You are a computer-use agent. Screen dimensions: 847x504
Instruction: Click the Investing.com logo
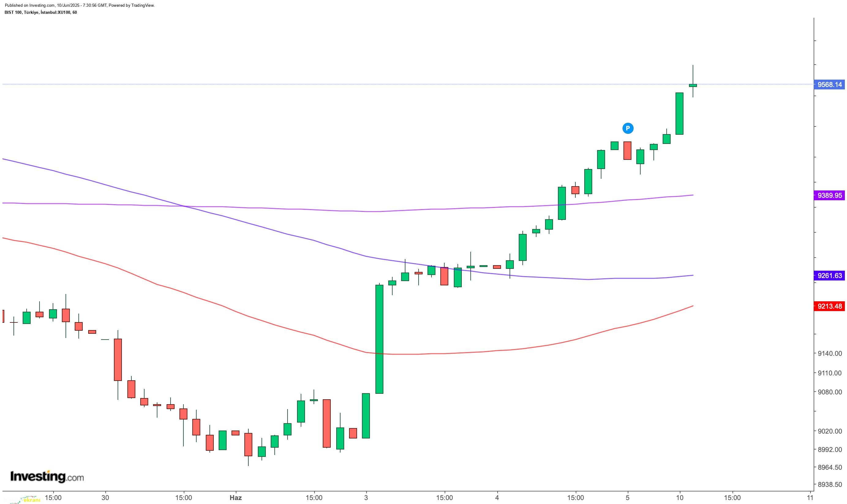(x=47, y=476)
